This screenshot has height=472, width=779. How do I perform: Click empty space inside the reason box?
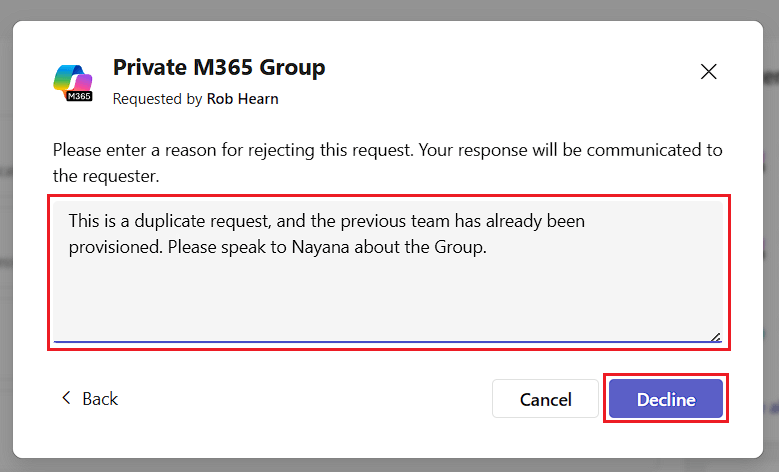pos(388,298)
